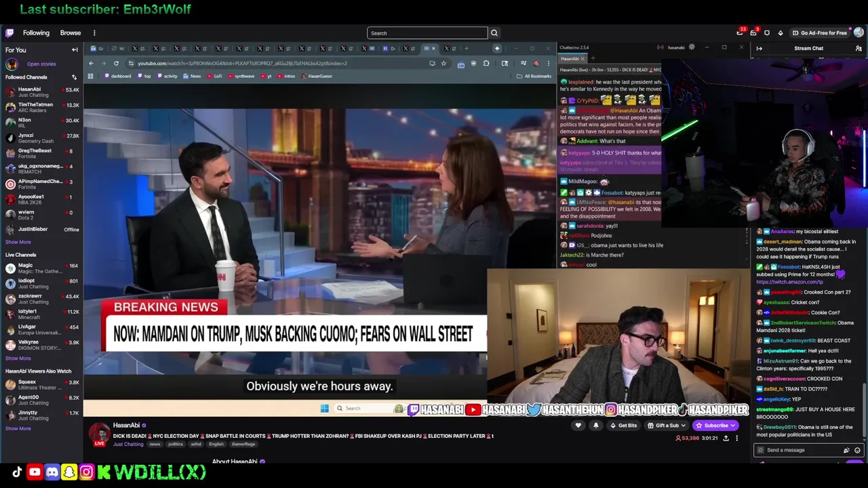
Task: Open HasanAbi in Followed Channels
Action: click(x=42, y=91)
